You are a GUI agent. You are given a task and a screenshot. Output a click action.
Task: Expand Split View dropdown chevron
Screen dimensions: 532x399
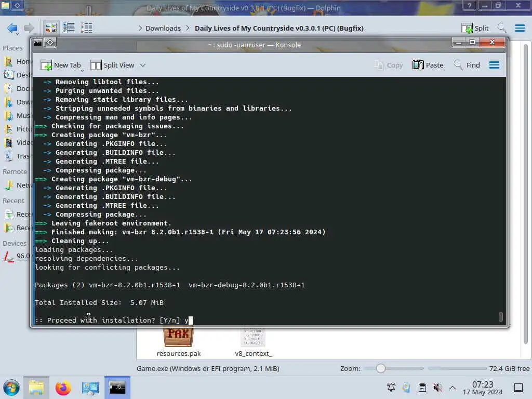pos(143,65)
